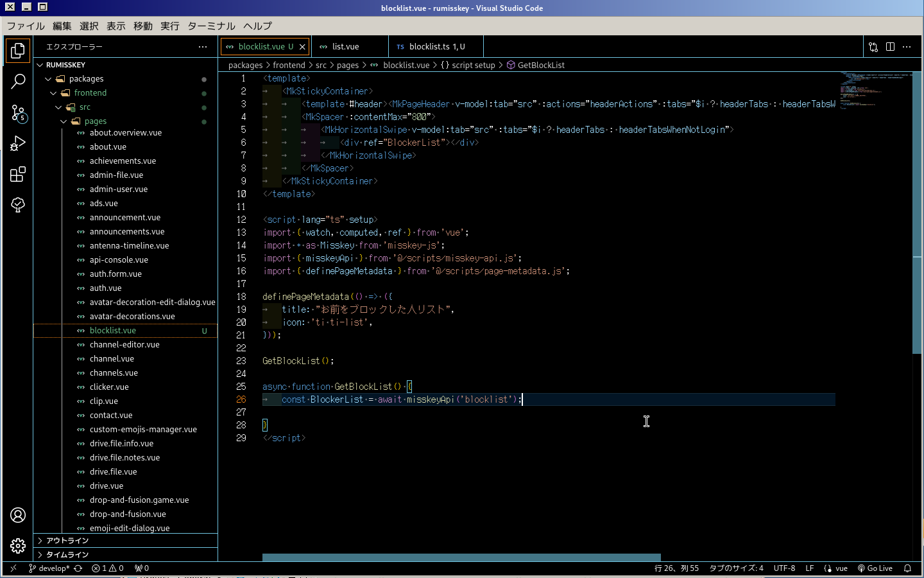Open the 実行 menu
This screenshot has width=924, height=578.
[x=170, y=26]
